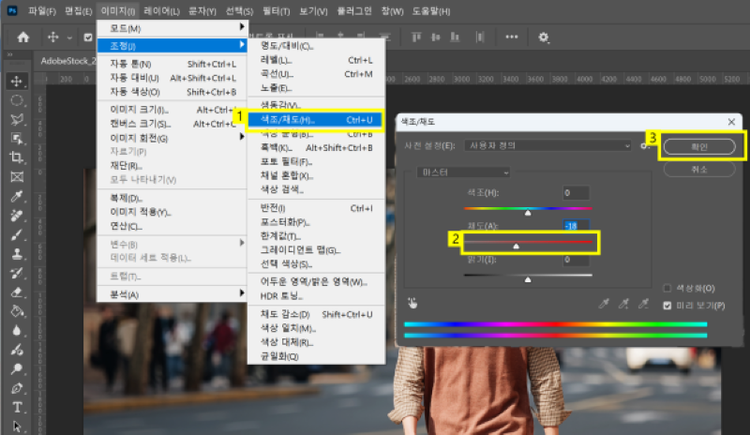Choose 자동 톤(N) menu item
The width and height of the screenshot is (750, 435).
[x=172, y=64]
